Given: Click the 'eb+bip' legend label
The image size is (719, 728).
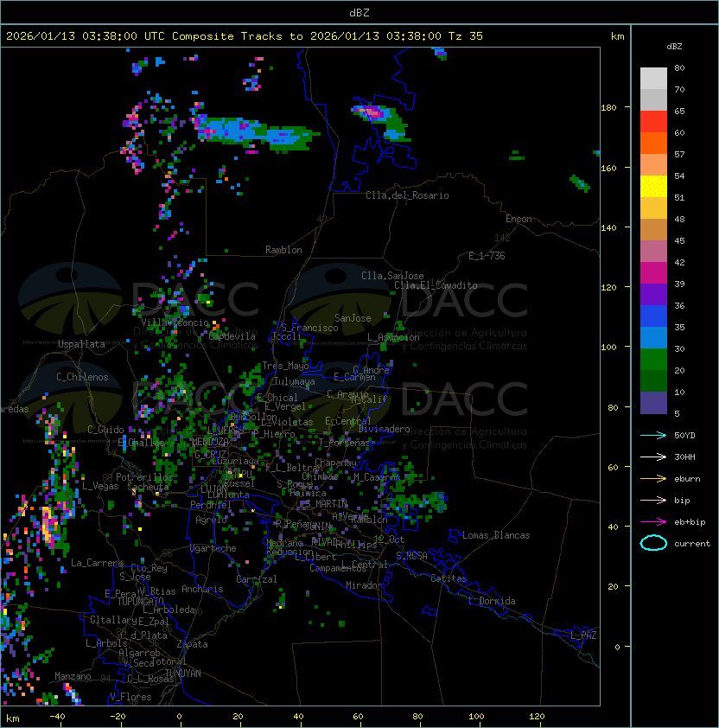Looking at the screenshot, I should pyautogui.click(x=690, y=522).
